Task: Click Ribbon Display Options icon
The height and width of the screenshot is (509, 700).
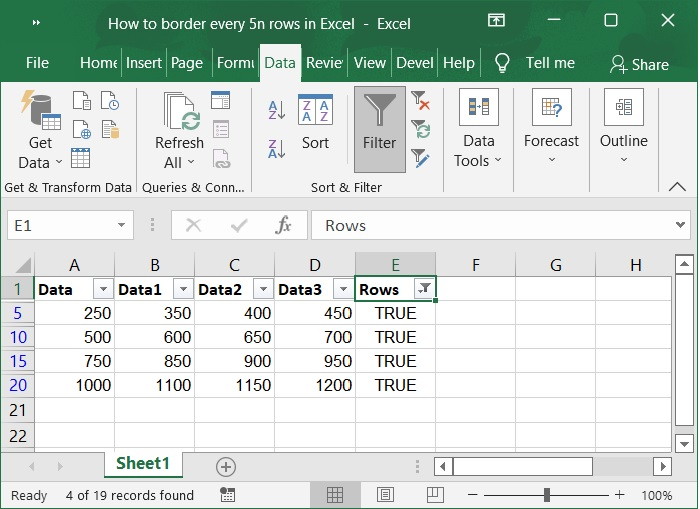Action: [x=496, y=21]
